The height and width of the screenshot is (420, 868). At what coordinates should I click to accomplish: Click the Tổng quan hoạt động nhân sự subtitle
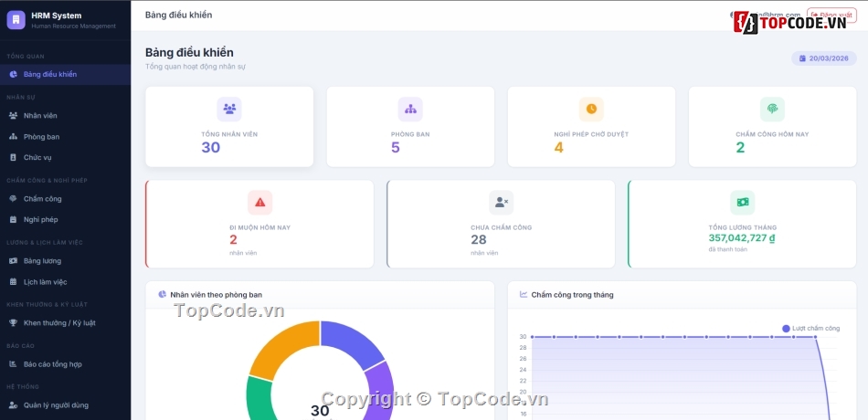coord(196,67)
